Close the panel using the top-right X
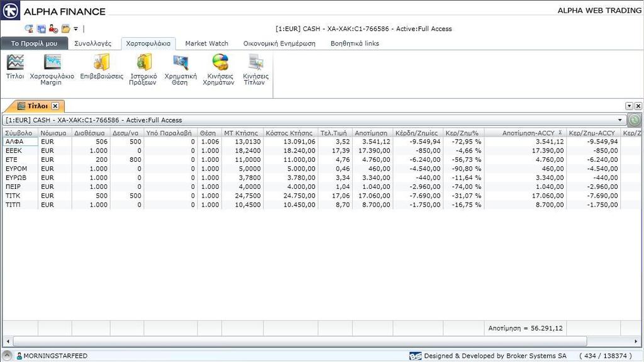Screen dimensions: 644x362 (x=638, y=106)
